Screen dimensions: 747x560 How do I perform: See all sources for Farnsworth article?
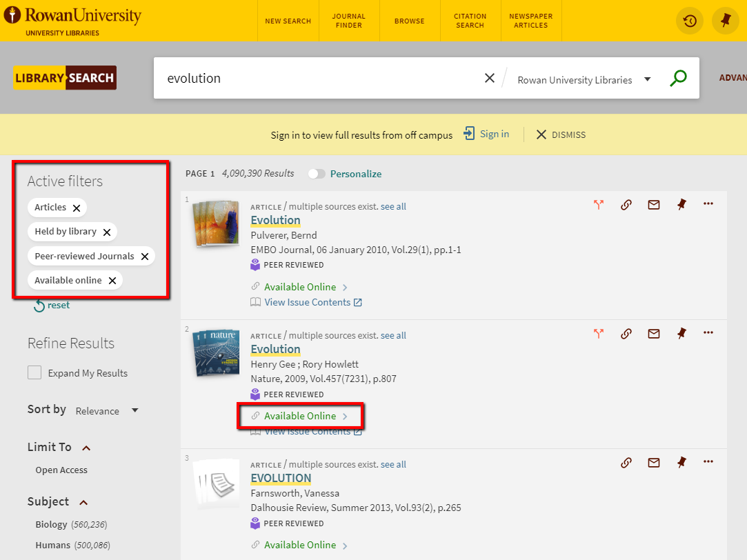[393, 465]
